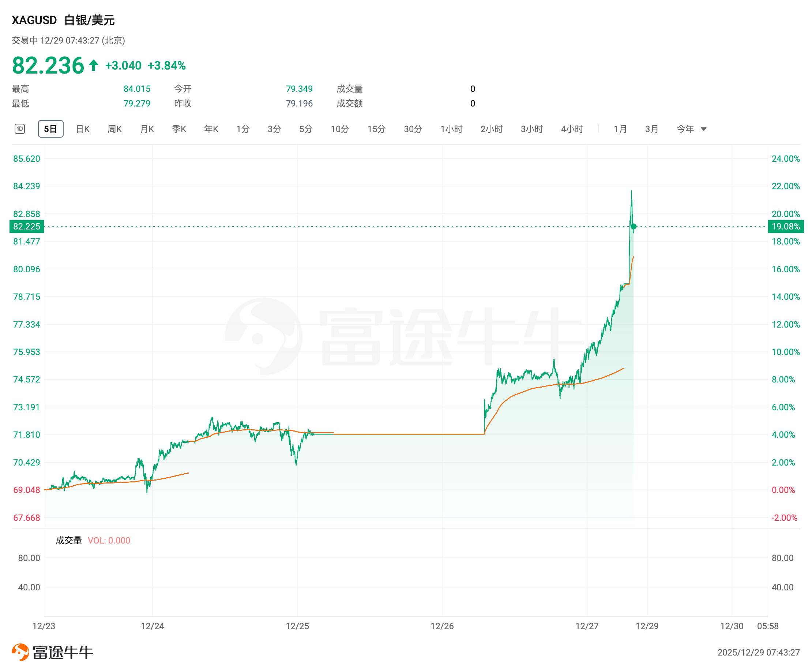Choose the 15分 interval

click(376, 129)
